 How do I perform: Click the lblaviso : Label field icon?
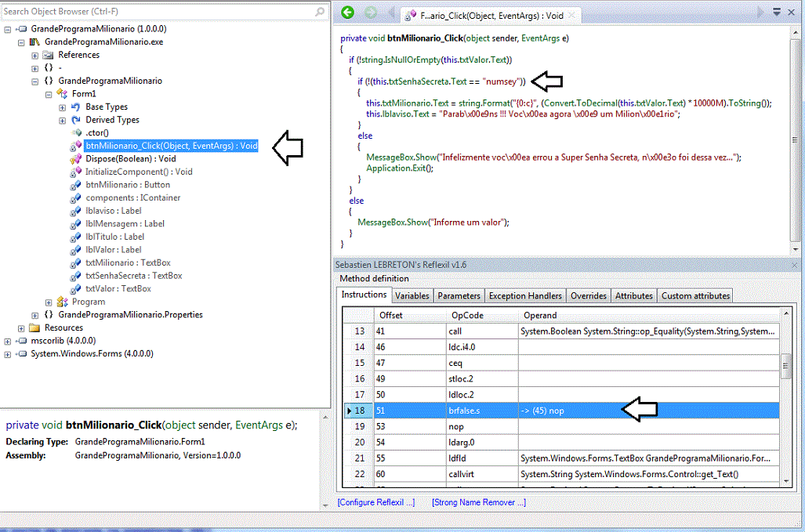pos(76,211)
